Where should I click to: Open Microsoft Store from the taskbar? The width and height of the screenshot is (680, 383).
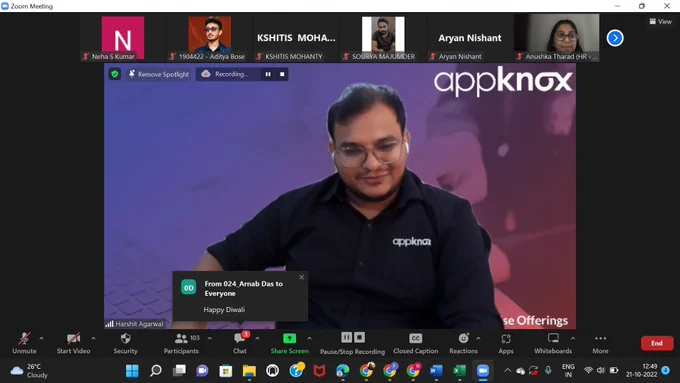click(x=226, y=371)
